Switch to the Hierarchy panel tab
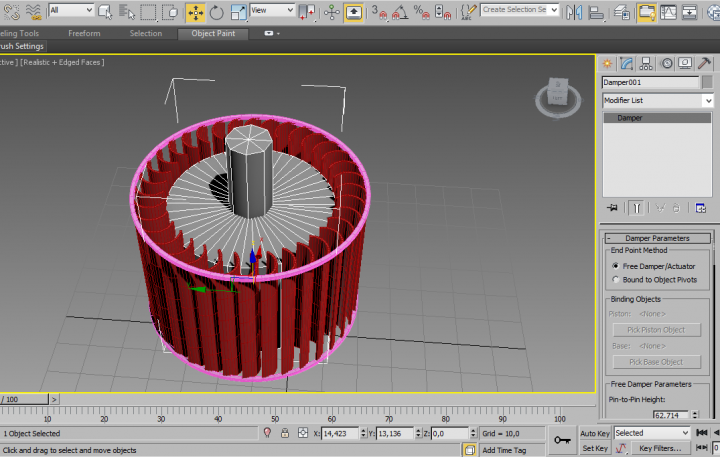The width and height of the screenshot is (720, 457). [646, 62]
